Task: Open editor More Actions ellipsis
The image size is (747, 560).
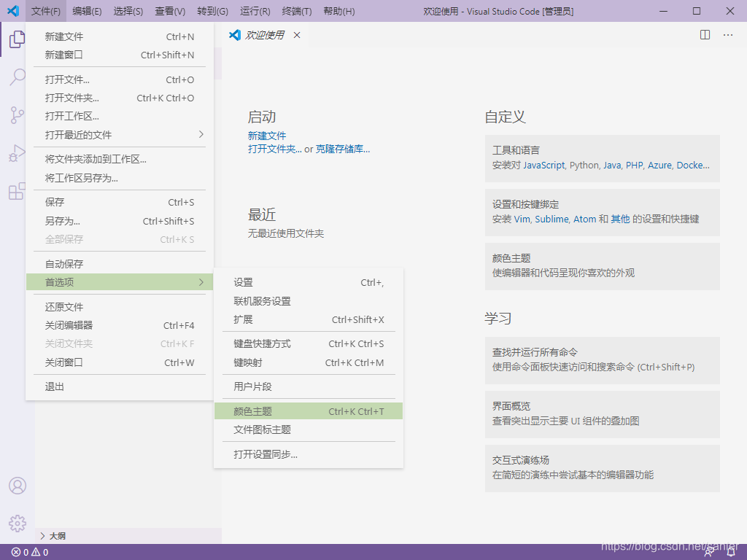Action: (x=728, y=35)
